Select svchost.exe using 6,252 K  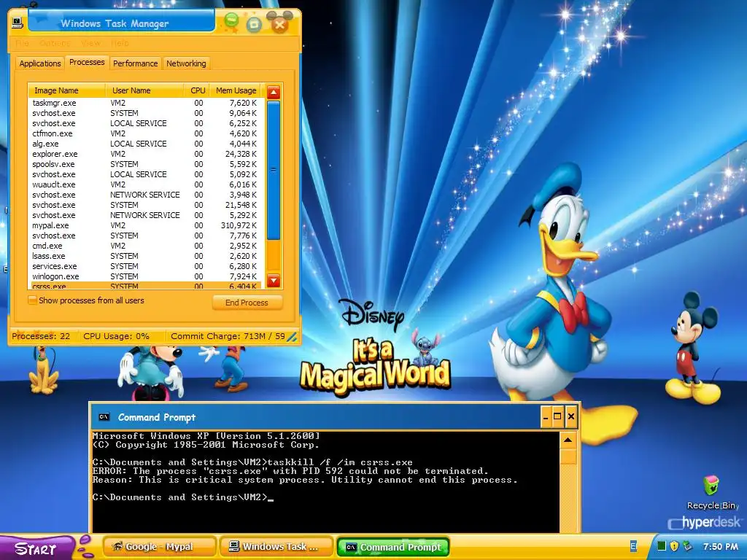pyautogui.click(x=145, y=123)
